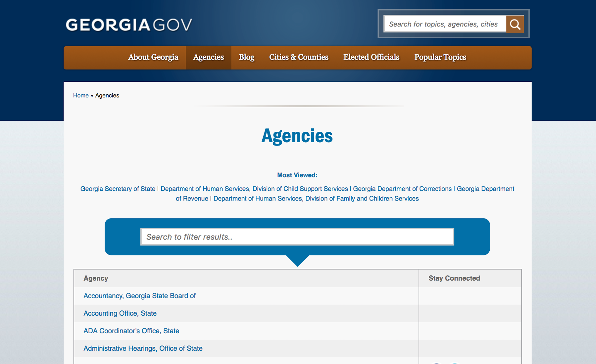
Task: Open Georgia Department of Corrections
Action: pos(403,189)
